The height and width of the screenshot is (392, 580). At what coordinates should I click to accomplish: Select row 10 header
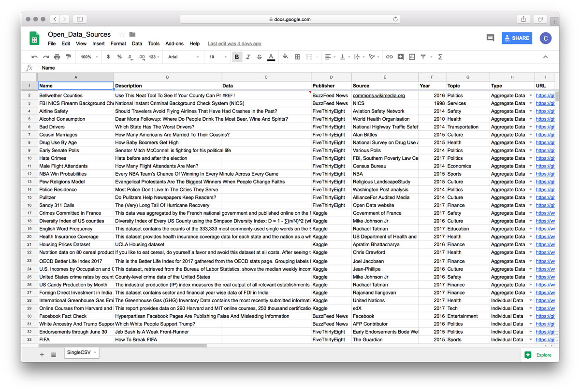[29, 158]
